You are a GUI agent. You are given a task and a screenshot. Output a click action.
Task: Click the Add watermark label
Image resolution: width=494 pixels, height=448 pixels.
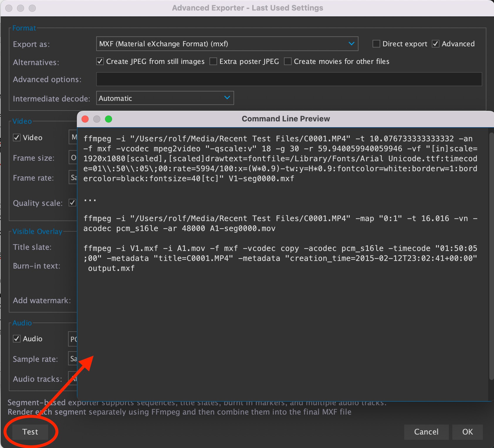[x=42, y=301]
